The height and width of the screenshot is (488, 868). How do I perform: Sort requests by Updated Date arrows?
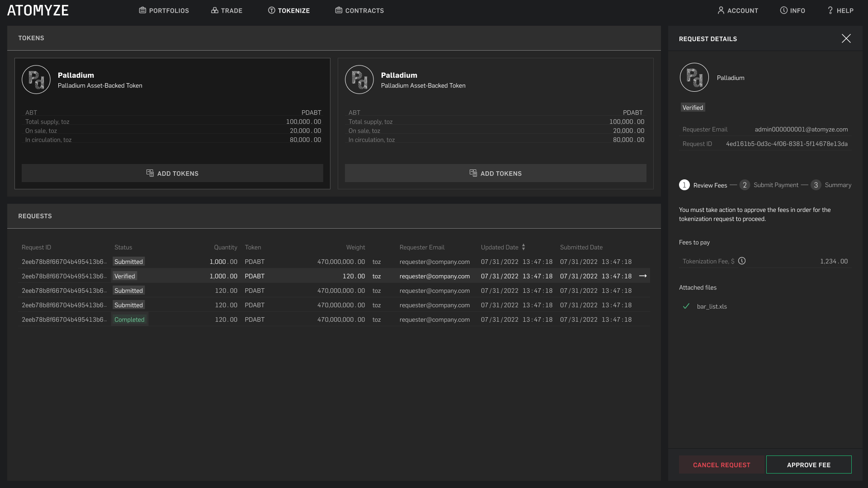click(x=524, y=247)
